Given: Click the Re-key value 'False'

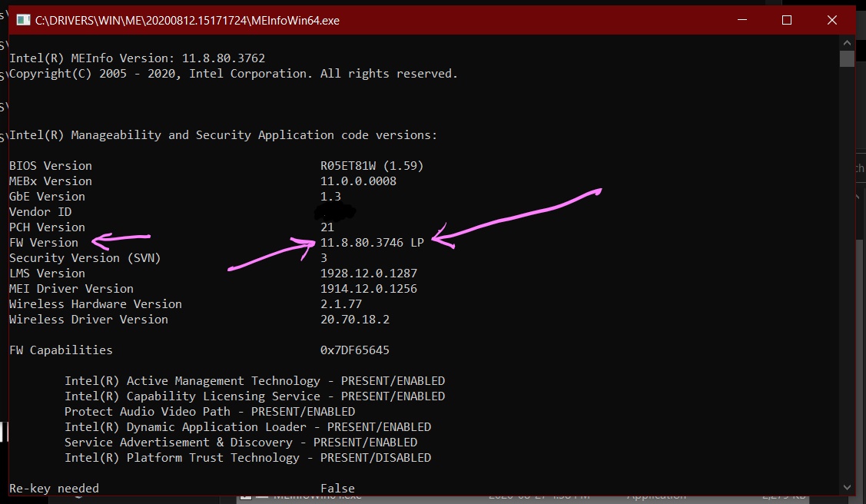Looking at the screenshot, I should click(x=337, y=489).
